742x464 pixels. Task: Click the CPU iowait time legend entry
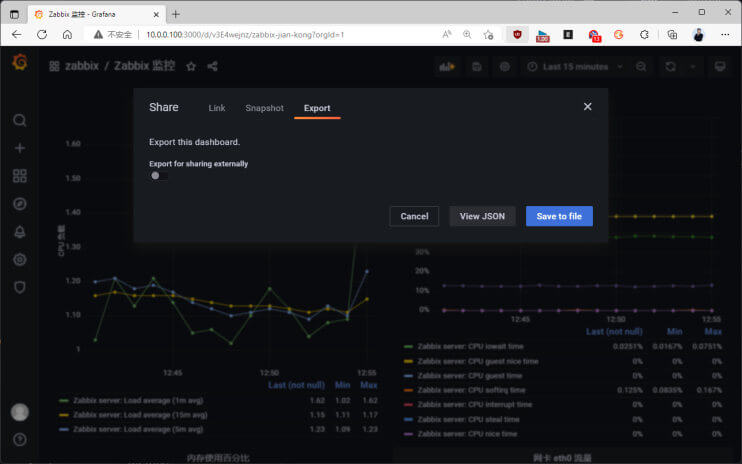pos(470,346)
